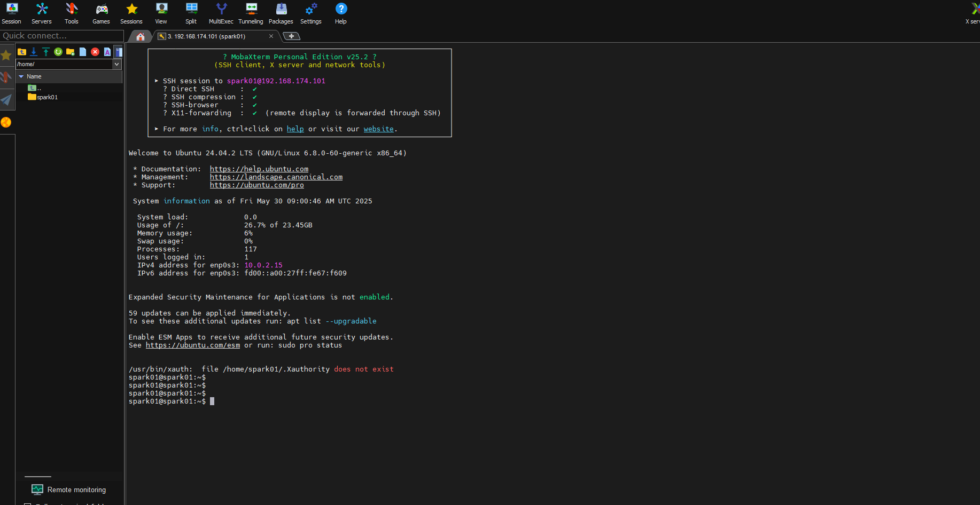Click the Name column sort arrow

[x=21, y=76]
